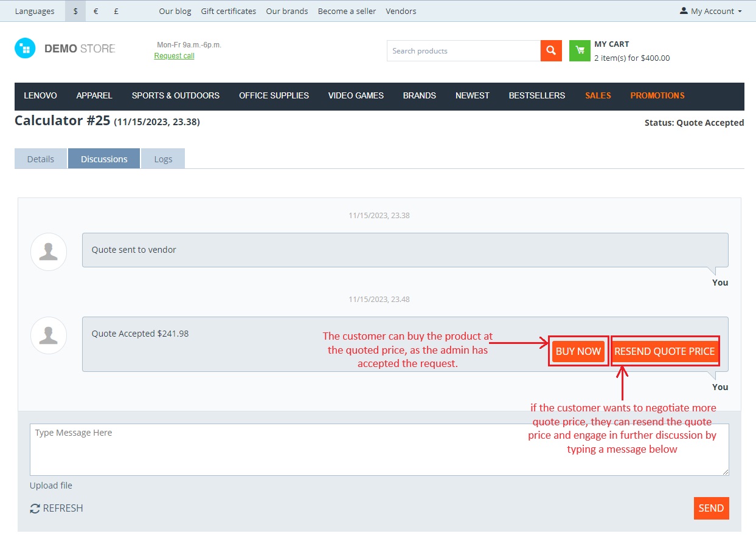Click the 'Mon-Fr 9a.m.-6p.m.' hours text

189,45
